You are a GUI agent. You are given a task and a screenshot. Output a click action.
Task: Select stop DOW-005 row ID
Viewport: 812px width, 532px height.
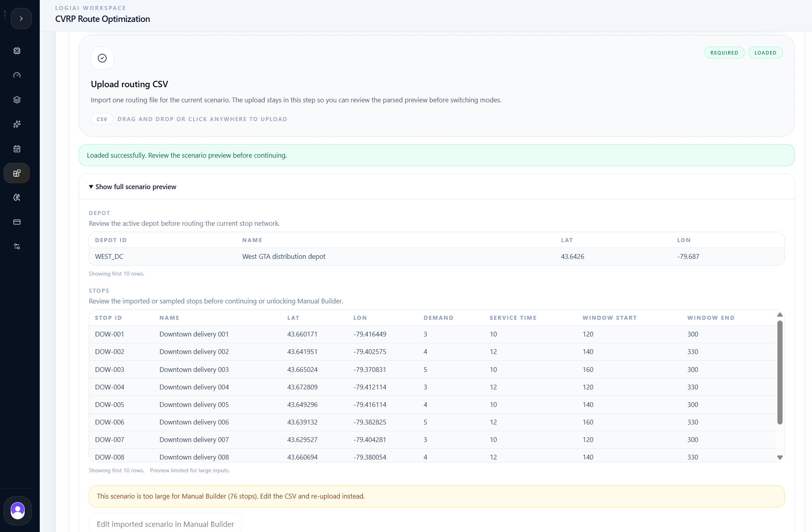109,405
